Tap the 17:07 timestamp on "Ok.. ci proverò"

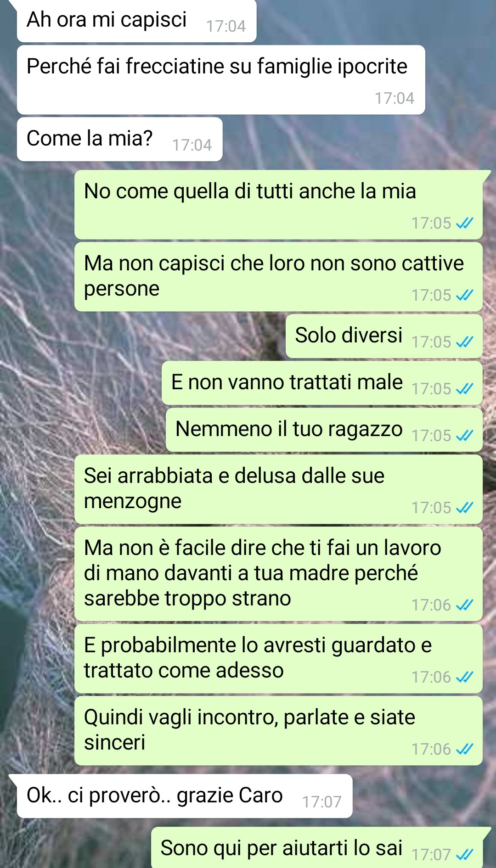321,802
